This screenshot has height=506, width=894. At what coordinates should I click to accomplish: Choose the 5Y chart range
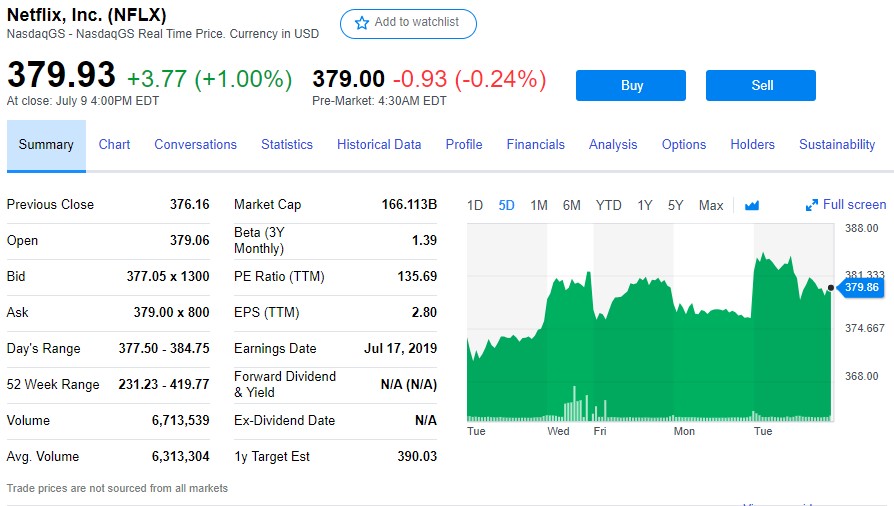point(676,205)
